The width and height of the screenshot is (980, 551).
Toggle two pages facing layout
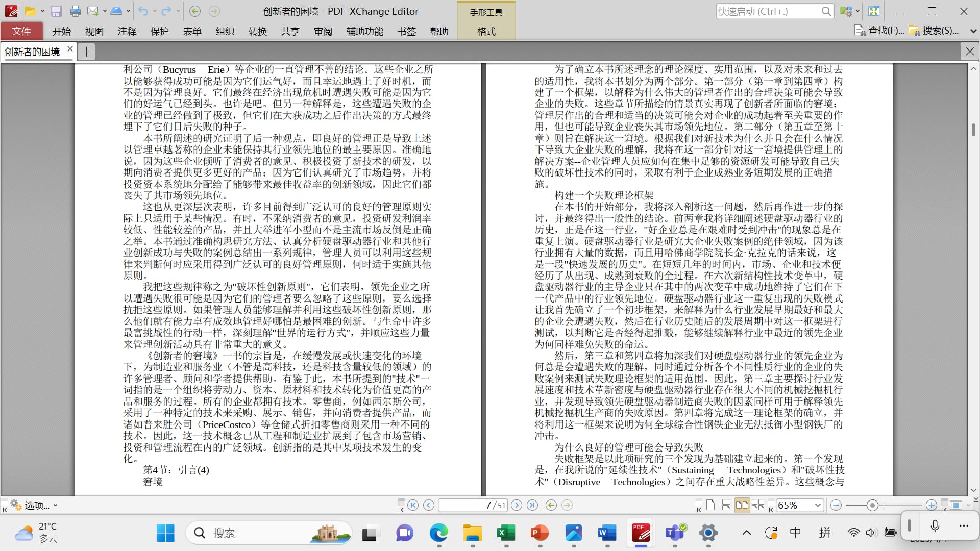742,505
